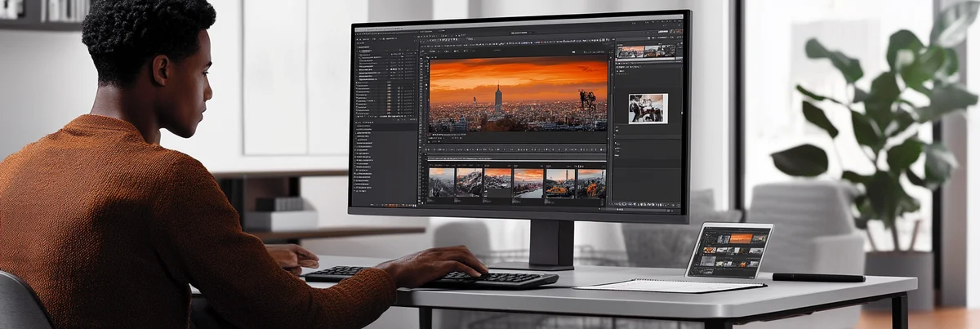
Task: Select the highlighted orange thumbnail on the tablet
Action: [741, 238]
